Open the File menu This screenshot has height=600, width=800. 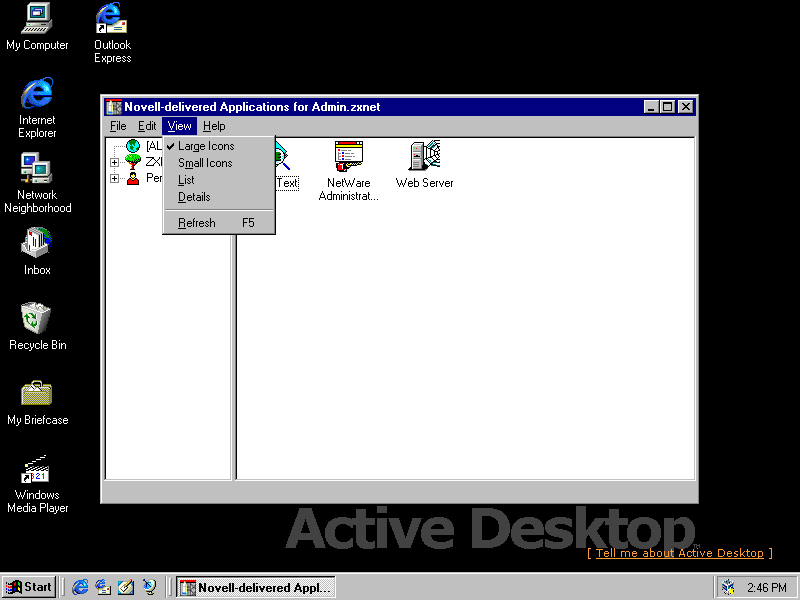point(118,126)
